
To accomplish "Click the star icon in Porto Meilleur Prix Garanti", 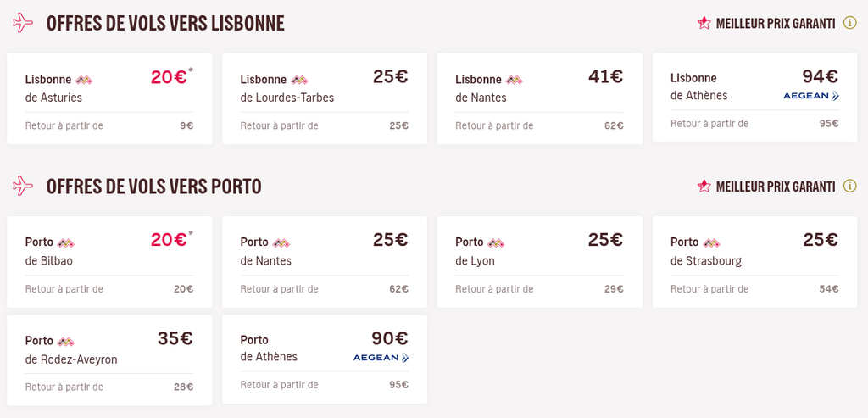I will (x=704, y=186).
